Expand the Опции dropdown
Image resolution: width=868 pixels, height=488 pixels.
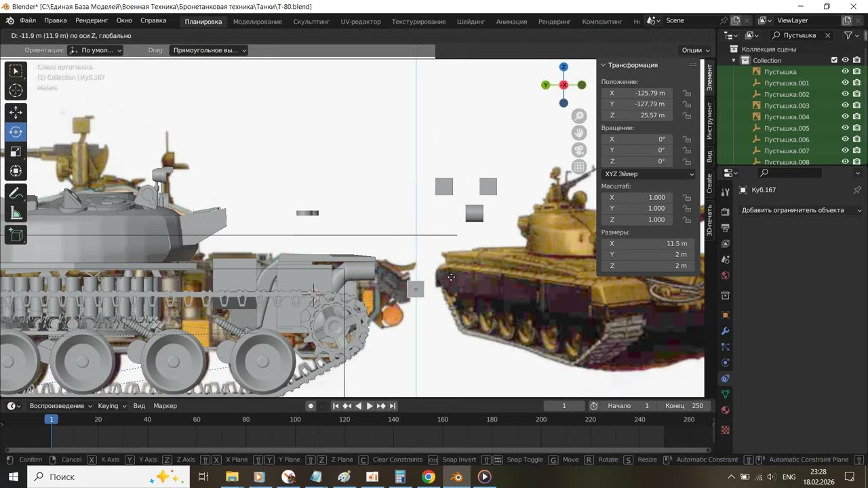point(696,50)
